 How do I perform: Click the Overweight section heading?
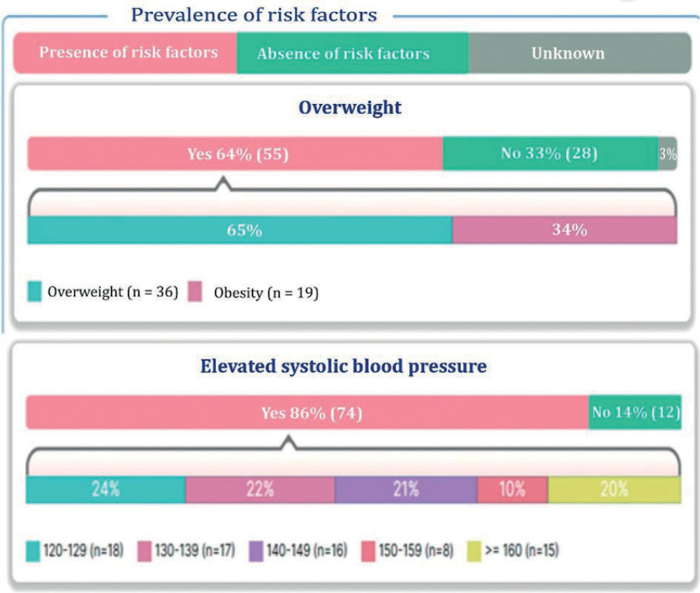click(x=350, y=108)
